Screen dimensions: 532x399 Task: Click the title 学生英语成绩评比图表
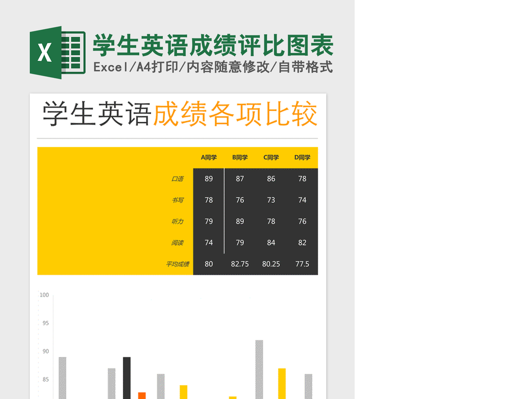tap(213, 46)
